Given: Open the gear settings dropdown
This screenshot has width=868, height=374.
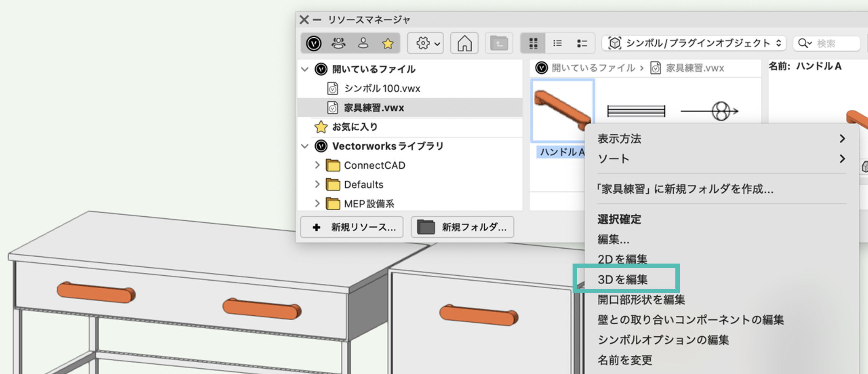Looking at the screenshot, I should pos(426,43).
